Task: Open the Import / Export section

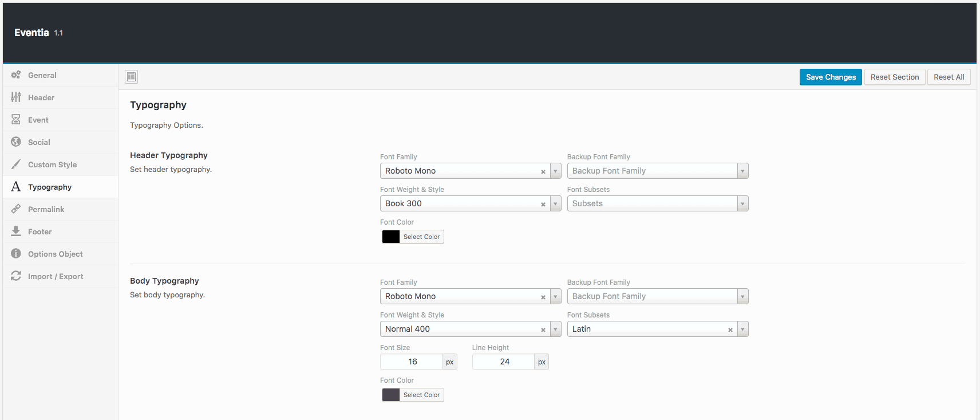Action: click(56, 276)
